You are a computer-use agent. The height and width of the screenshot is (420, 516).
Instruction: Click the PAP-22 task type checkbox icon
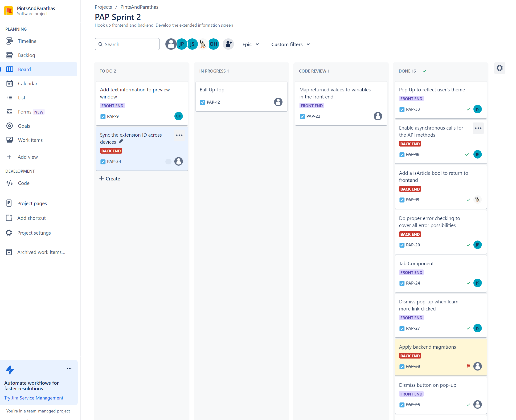pos(302,116)
